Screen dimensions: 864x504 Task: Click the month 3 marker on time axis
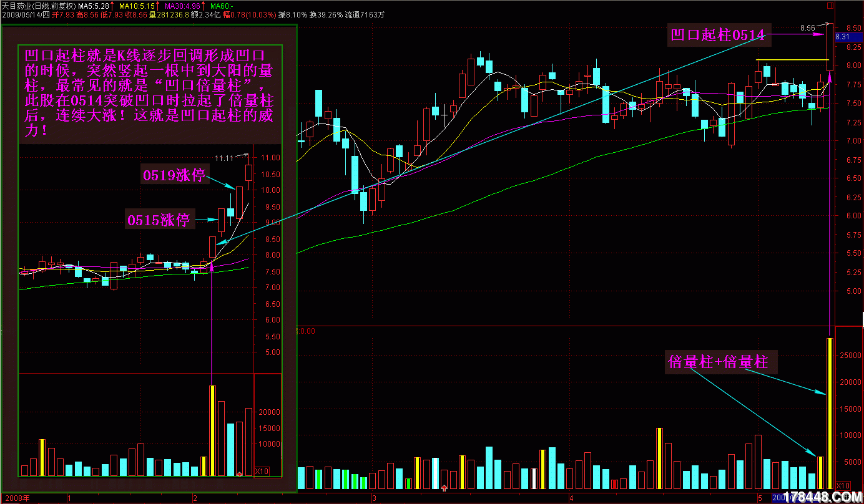point(373,498)
